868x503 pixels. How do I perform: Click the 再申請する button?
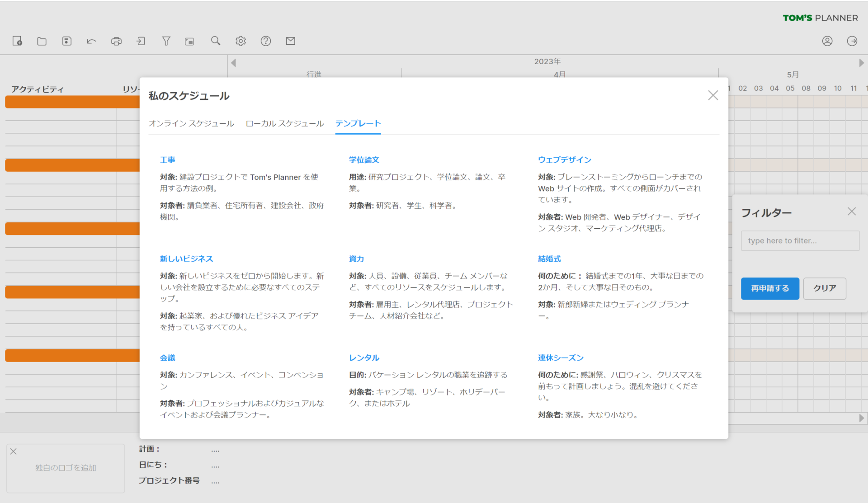[x=770, y=288]
